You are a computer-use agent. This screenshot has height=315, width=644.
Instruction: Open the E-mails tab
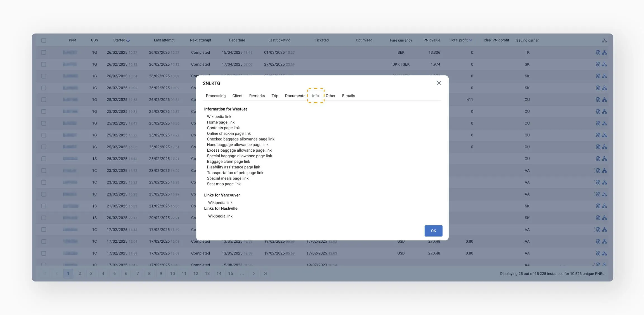[348, 96]
